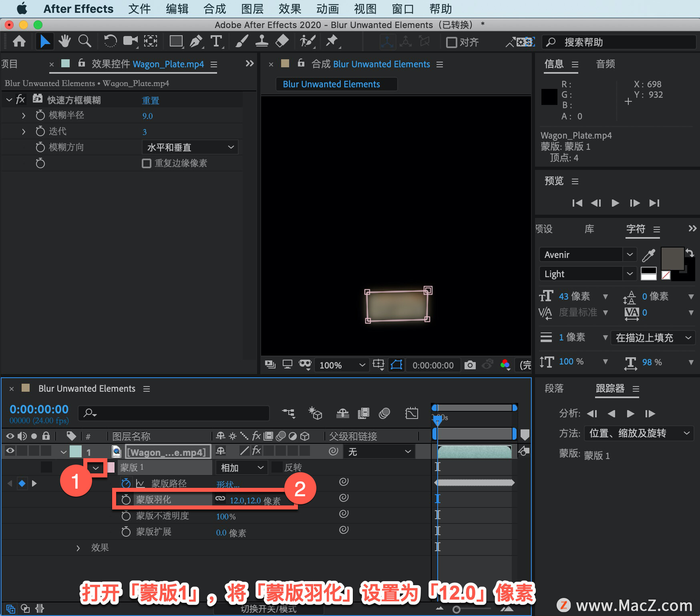
Task: Switch to the 音频 tab
Action: pyautogui.click(x=605, y=64)
